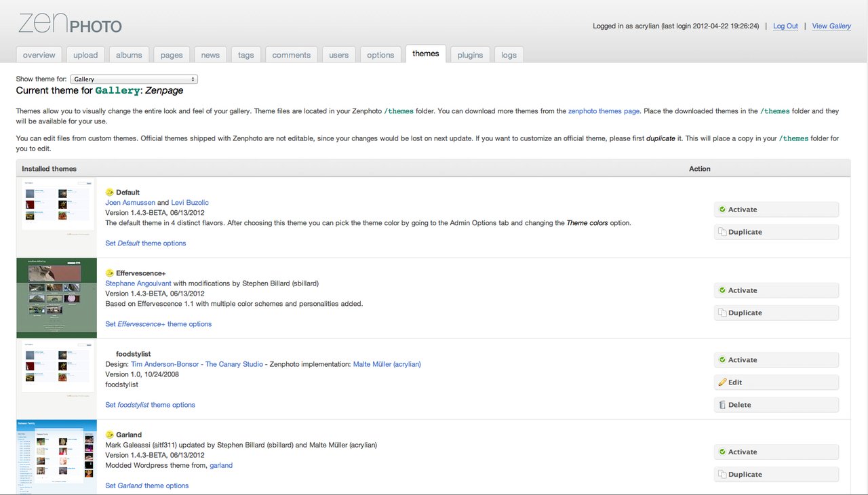Click official theme badge icon beside Effervescence+

(110, 273)
